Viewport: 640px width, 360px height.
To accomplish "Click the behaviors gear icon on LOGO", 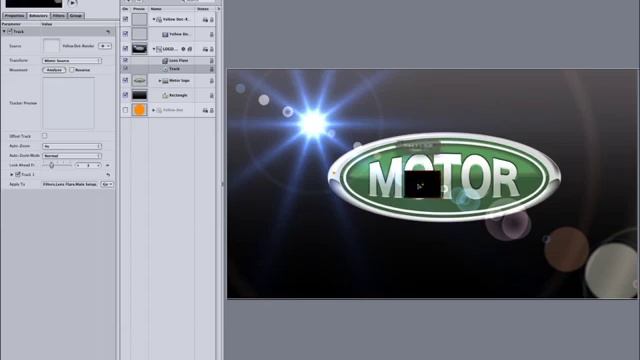I will point(183,49).
